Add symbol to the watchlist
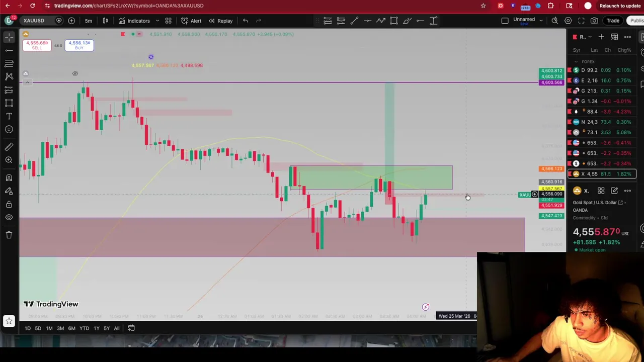Screen dimensions: 644x362 (x=601, y=37)
